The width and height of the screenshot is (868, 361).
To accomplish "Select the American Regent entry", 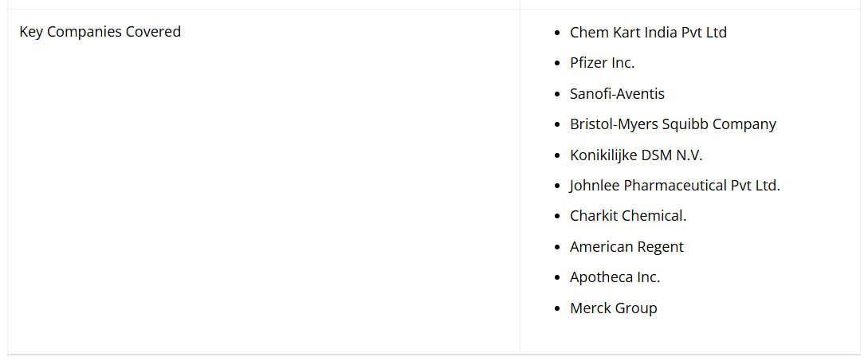I will [626, 247].
